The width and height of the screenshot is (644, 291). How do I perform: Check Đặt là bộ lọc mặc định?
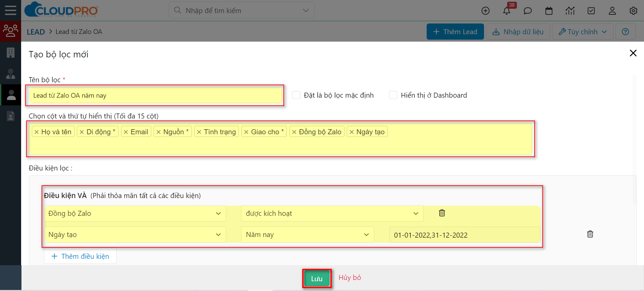[296, 95]
